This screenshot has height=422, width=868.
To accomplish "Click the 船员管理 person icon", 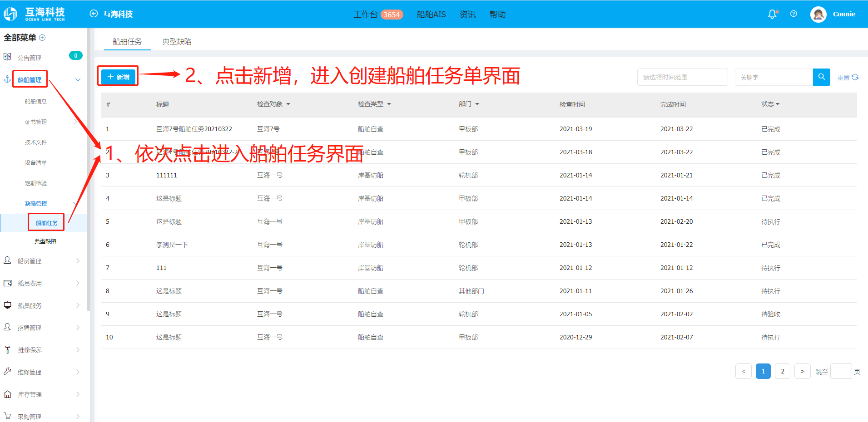I will 7,260.
